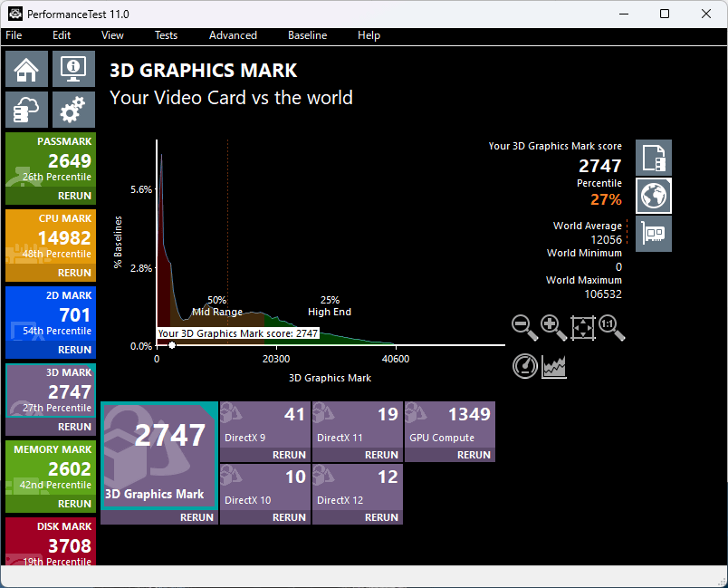Click the document report icon beside the score
The height and width of the screenshot is (588, 728).
click(x=654, y=158)
